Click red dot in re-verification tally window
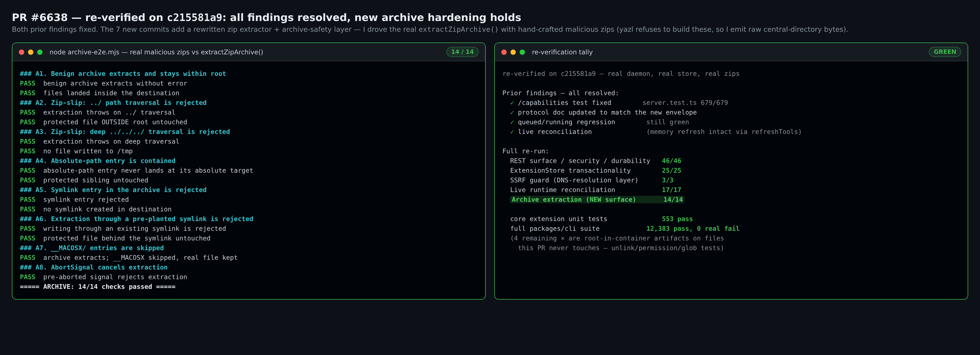This screenshot has width=980, height=355. pos(504,52)
